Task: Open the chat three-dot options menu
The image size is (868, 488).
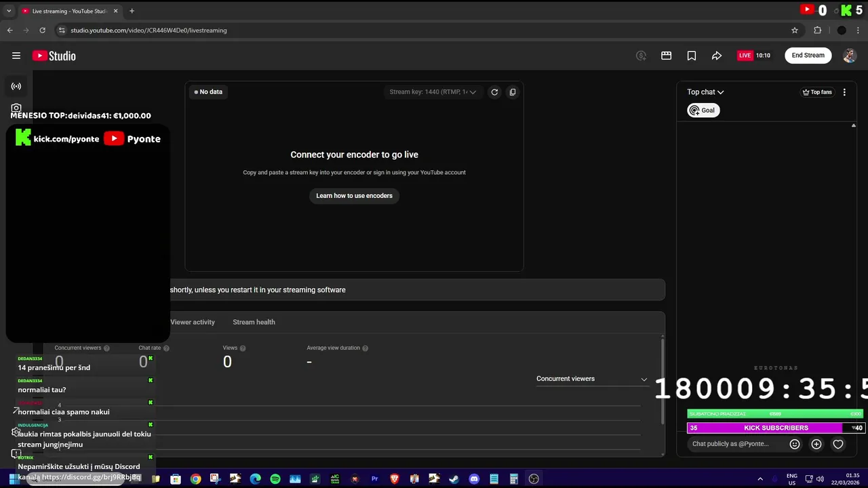Action: pyautogui.click(x=844, y=92)
